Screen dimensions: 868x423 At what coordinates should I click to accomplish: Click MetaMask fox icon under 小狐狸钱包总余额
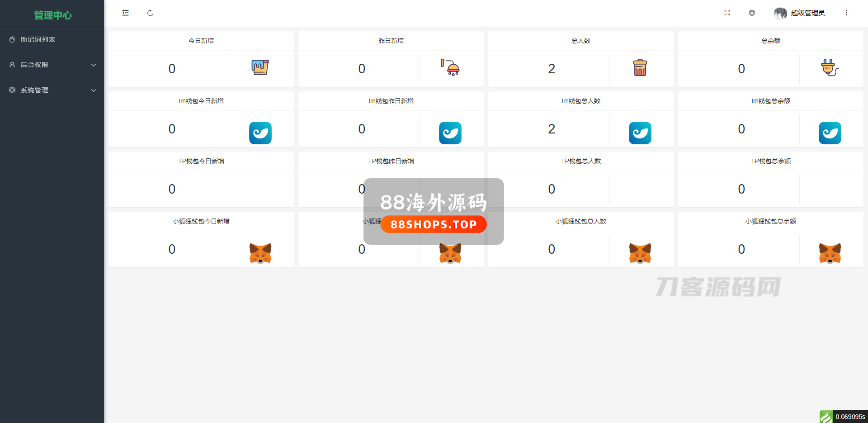click(830, 253)
